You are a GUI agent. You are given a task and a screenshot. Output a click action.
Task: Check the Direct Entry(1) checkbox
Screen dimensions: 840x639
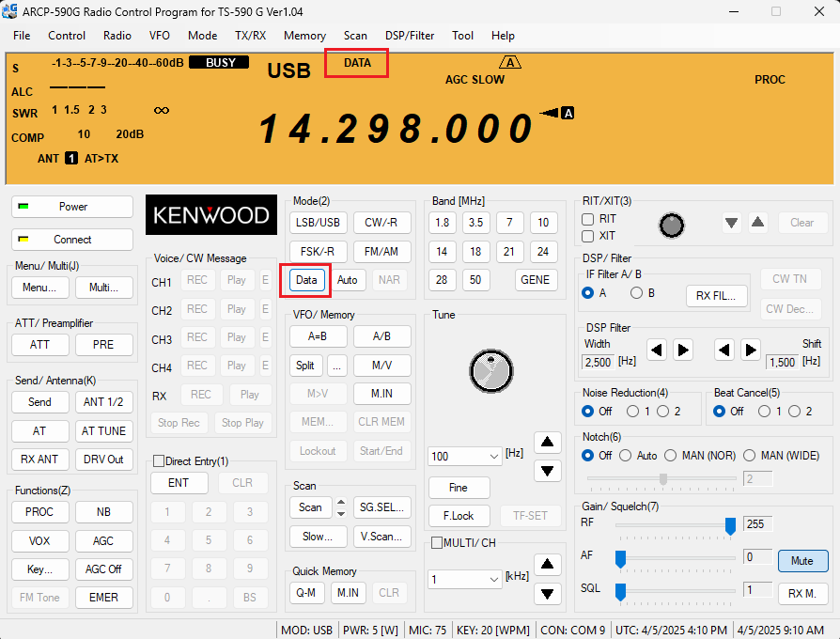[x=159, y=461]
